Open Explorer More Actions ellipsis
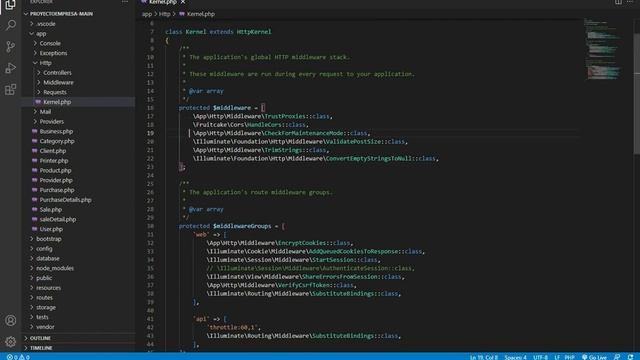The image size is (640, 360). 125,2
